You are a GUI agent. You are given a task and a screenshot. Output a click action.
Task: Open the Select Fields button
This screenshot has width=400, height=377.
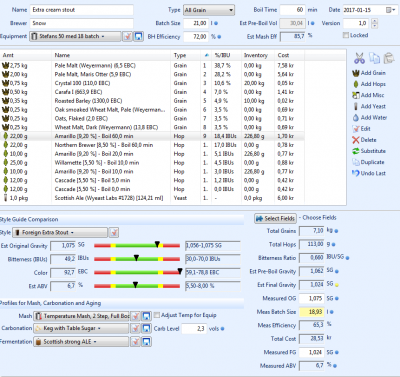[x=275, y=218]
